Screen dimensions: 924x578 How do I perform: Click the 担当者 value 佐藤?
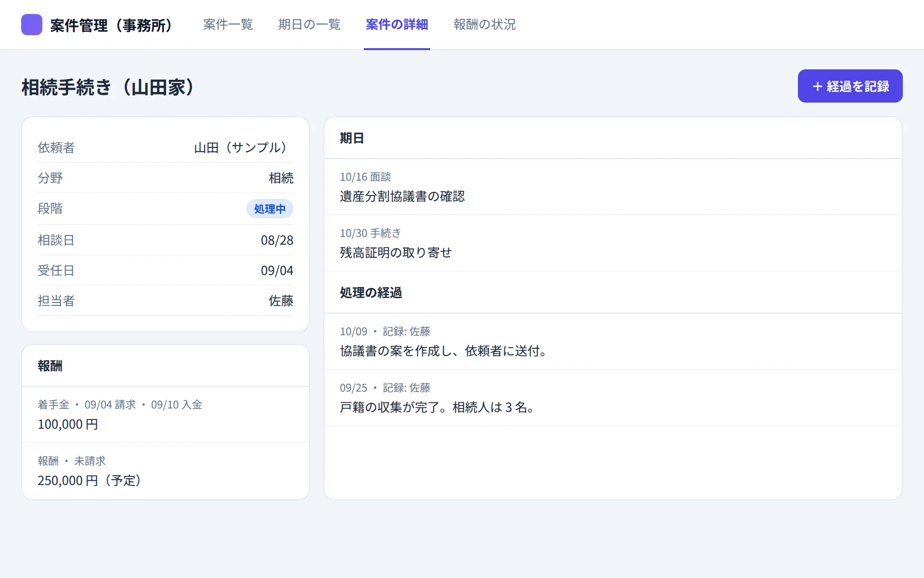point(281,301)
